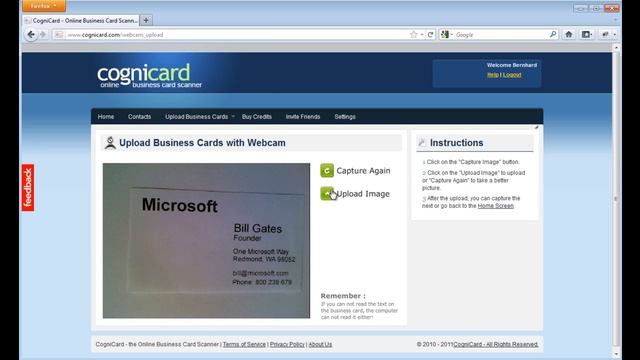Click the green Capture Again icon
The width and height of the screenshot is (640, 360).
pyautogui.click(x=327, y=170)
